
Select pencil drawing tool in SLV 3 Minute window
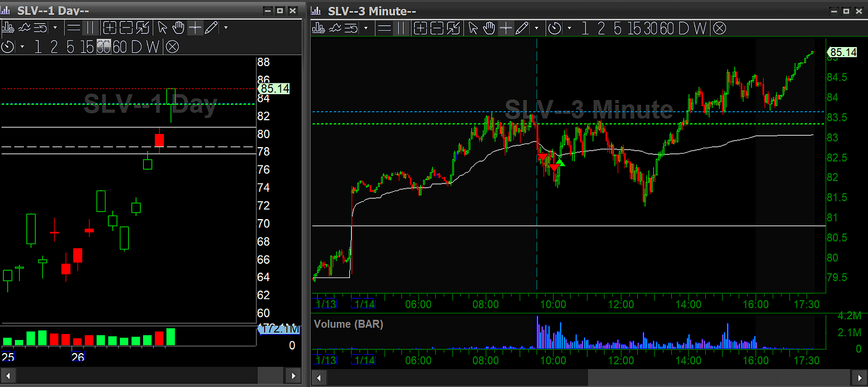point(522,27)
